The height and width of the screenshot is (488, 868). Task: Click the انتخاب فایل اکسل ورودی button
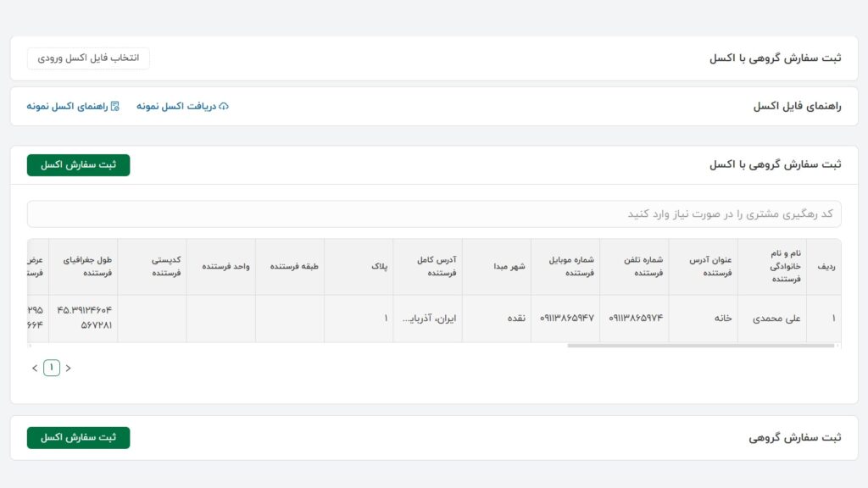point(87,58)
